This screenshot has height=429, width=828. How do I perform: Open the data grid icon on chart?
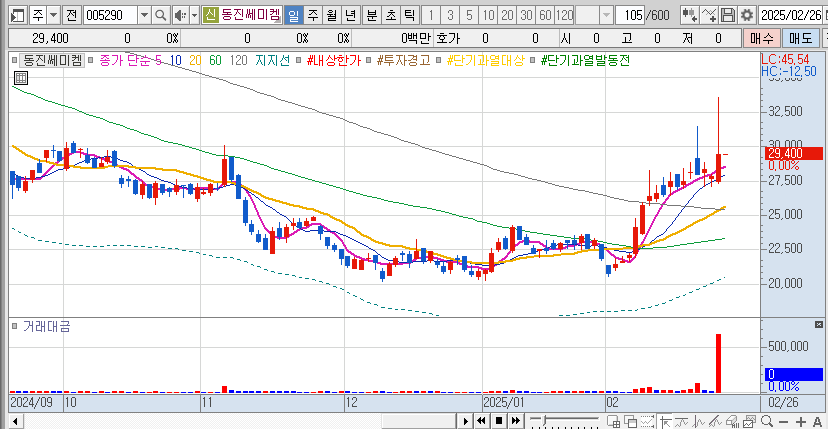(20, 78)
